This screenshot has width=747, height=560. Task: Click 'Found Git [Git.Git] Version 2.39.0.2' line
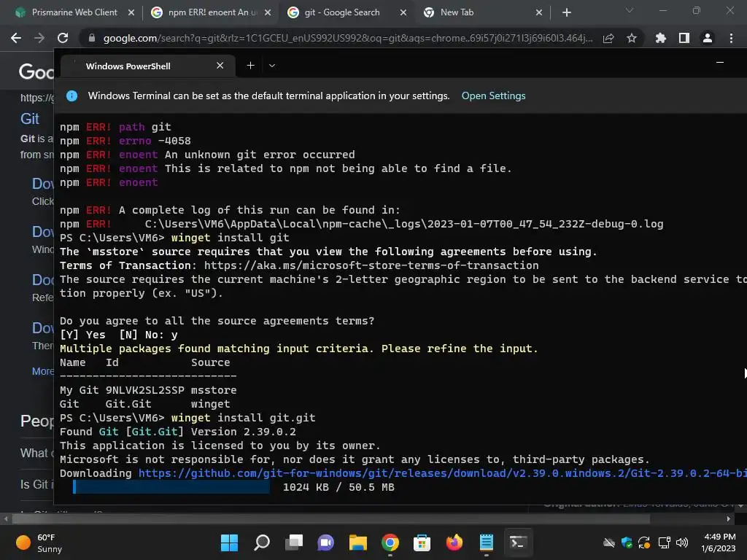(x=178, y=432)
